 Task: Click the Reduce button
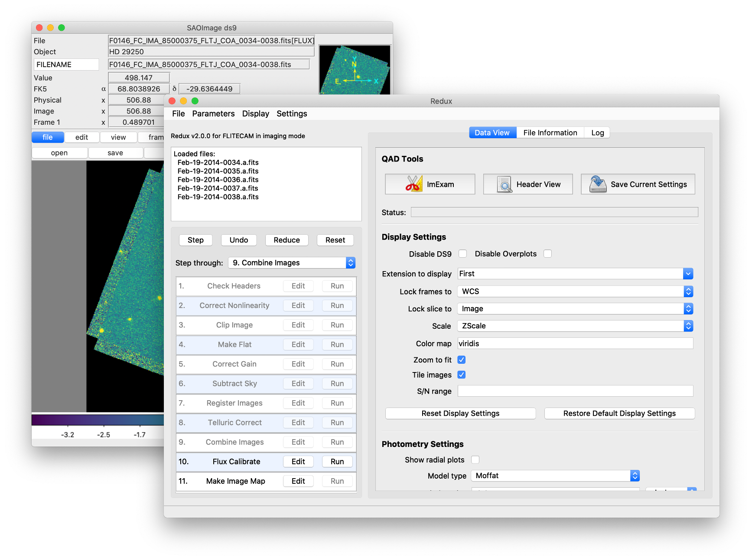click(286, 240)
